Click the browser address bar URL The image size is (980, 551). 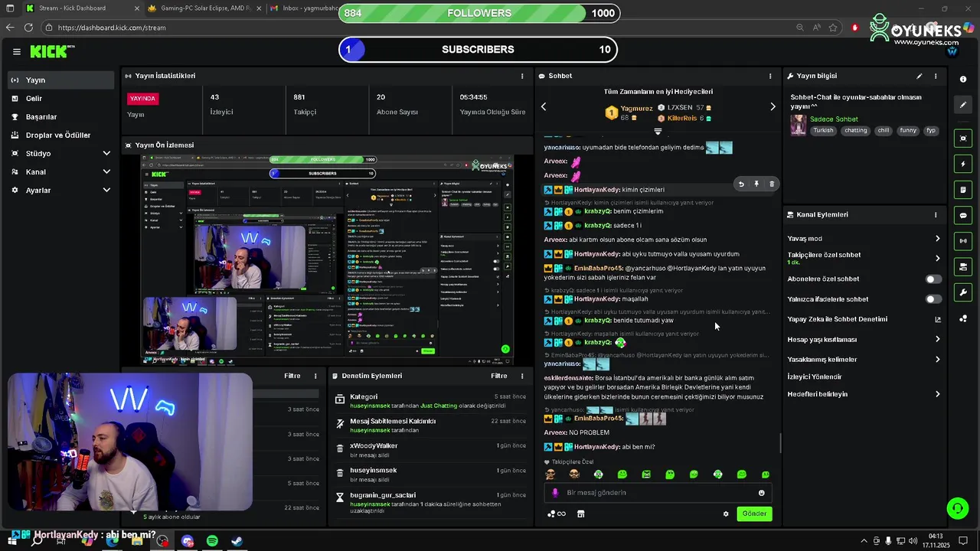click(x=112, y=28)
